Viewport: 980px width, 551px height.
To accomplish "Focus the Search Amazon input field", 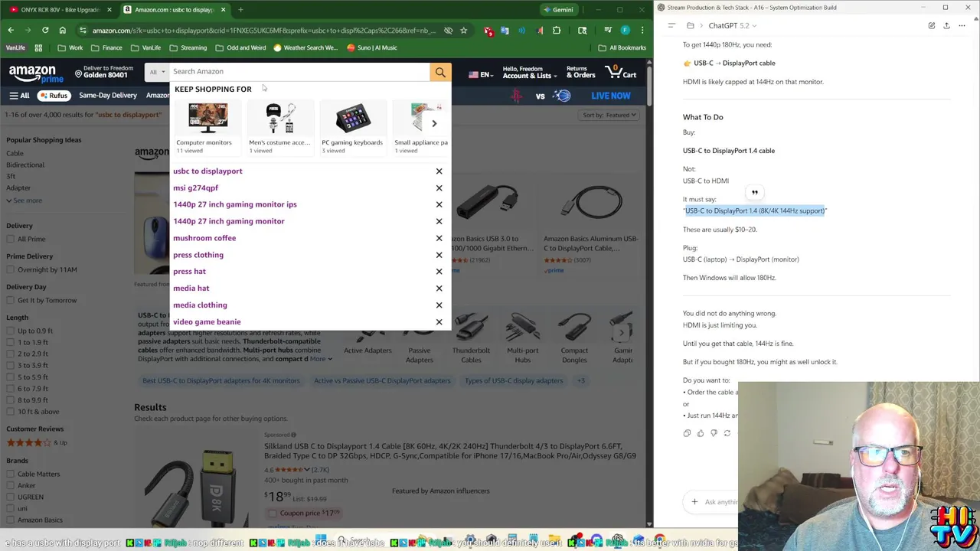I will point(299,72).
